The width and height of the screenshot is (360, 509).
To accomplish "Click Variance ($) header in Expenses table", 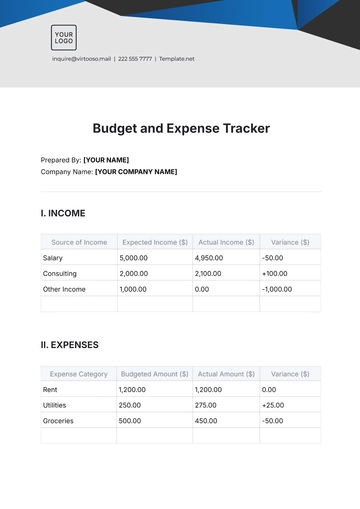I will click(x=290, y=374).
